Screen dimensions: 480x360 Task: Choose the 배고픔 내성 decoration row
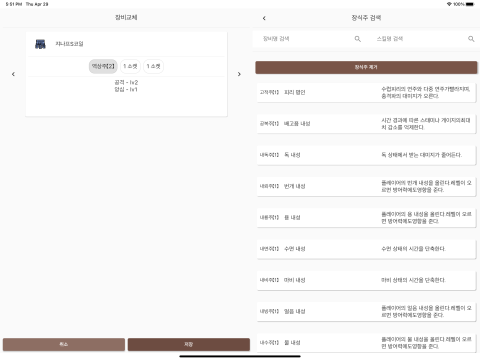point(366,124)
